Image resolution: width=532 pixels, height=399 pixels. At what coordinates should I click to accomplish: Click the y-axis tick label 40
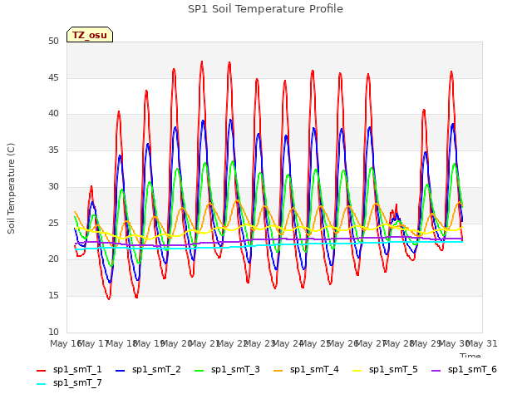(x=53, y=114)
